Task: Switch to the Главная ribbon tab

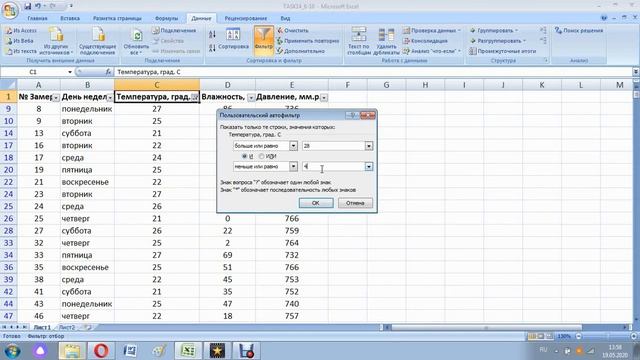Action: [37, 18]
